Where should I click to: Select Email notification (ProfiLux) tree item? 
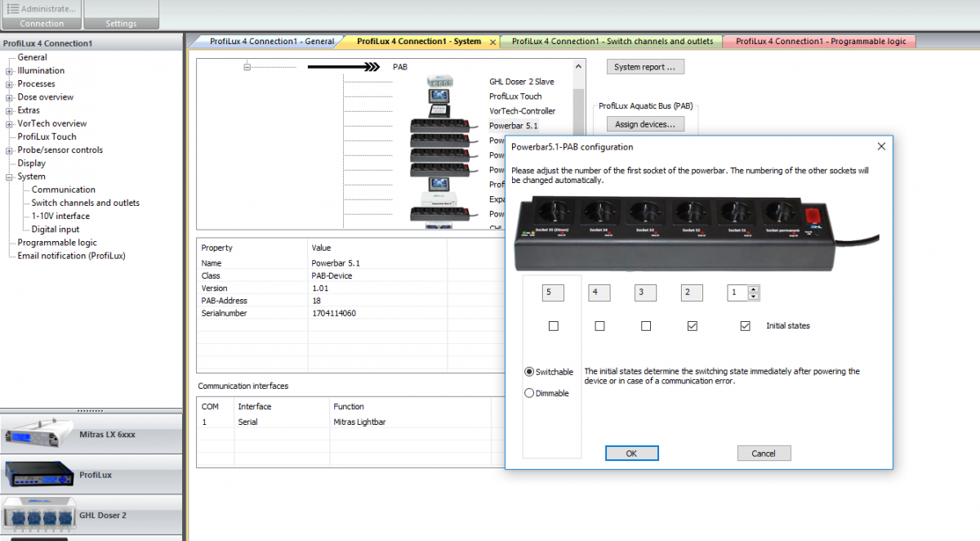(72, 256)
